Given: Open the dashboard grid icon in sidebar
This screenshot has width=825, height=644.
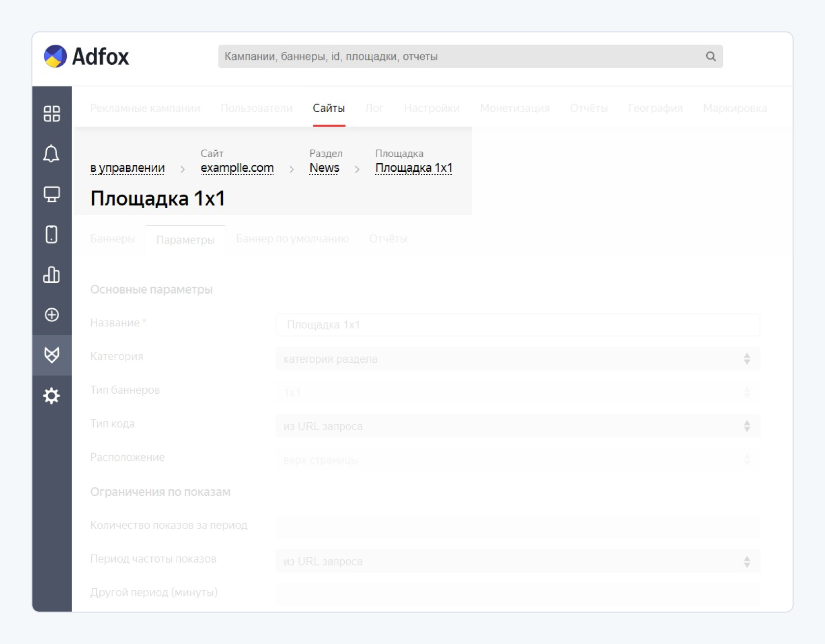Looking at the screenshot, I should [x=52, y=114].
